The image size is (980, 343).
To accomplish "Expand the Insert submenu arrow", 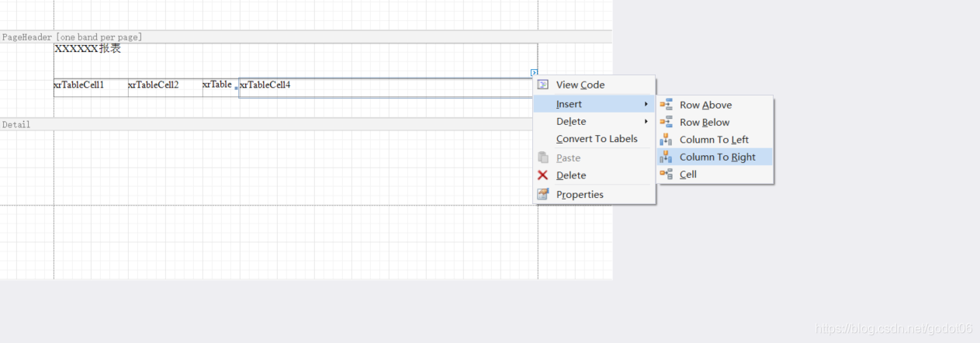I will tap(646, 104).
